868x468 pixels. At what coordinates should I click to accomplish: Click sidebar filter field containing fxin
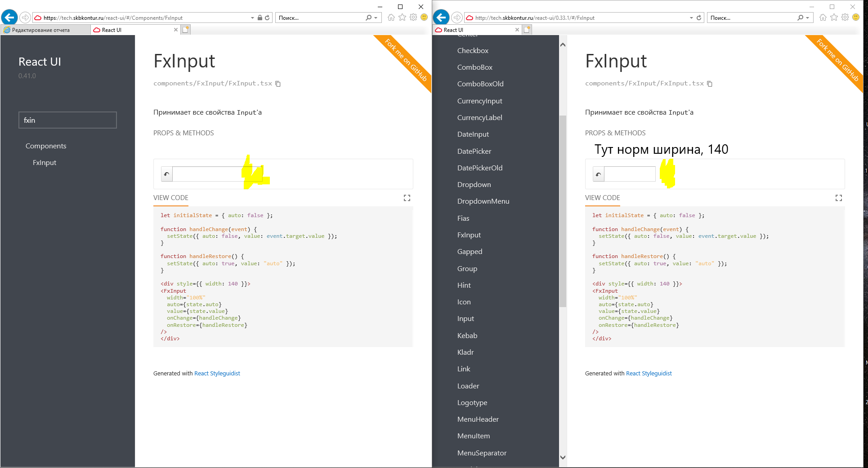[67, 120]
